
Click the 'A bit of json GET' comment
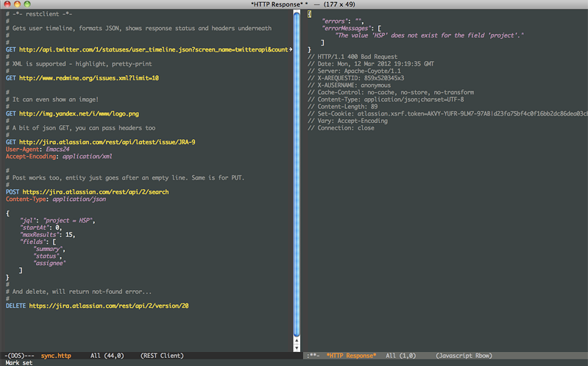81,128
